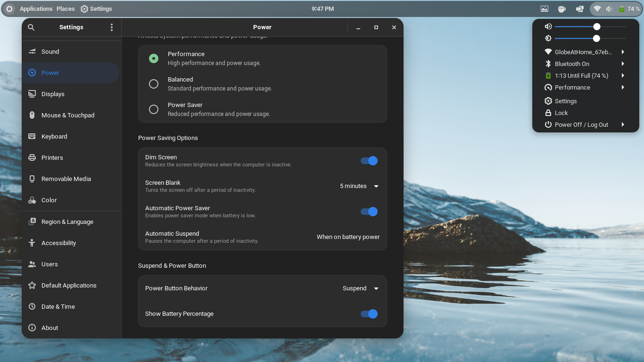Expand the Power Off / Log Out submenu
This screenshot has width=644, height=362.
(x=586, y=125)
